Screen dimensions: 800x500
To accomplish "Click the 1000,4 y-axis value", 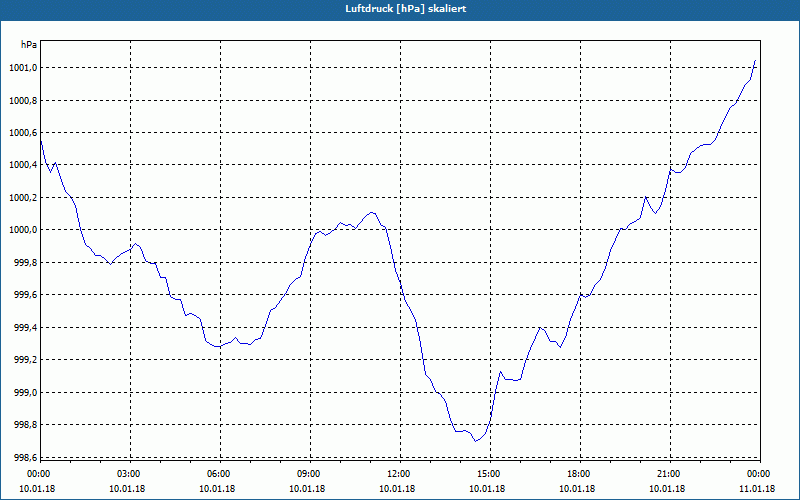I will 23,165.
